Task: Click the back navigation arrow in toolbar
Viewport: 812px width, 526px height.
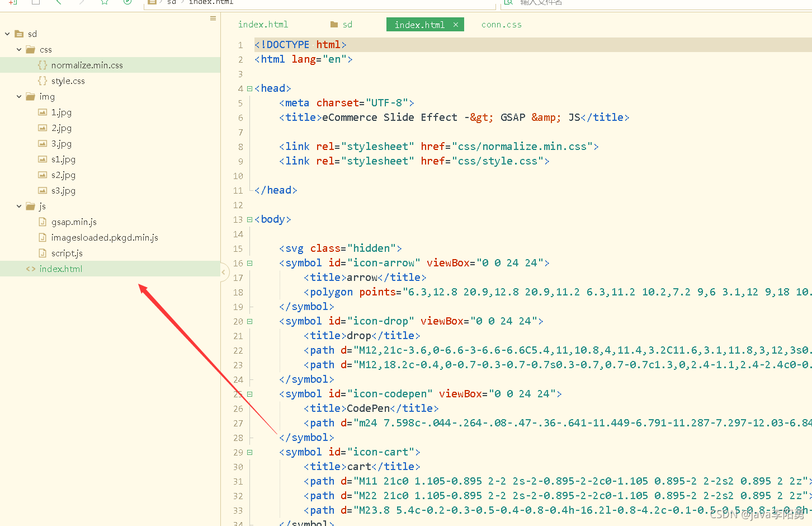Action: (x=59, y=2)
